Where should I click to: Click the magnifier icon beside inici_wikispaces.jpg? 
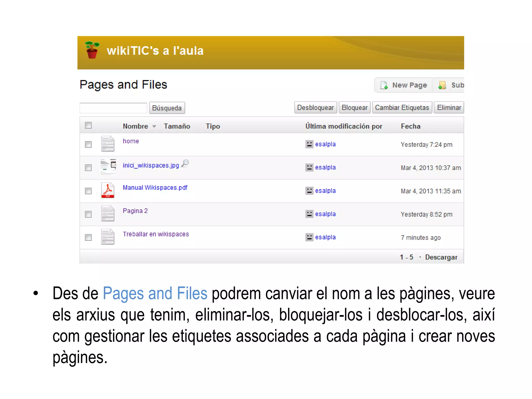(185, 163)
